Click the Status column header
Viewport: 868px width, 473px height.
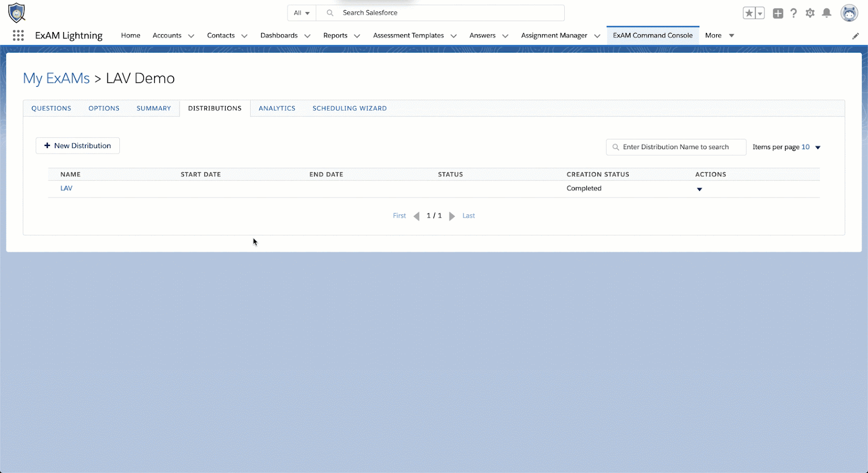[450, 175]
